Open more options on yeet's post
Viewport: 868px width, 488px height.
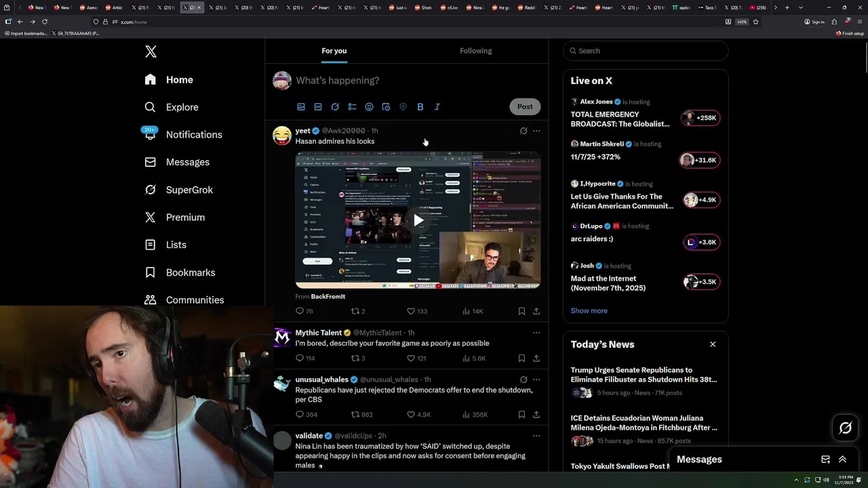coord(536,131)
